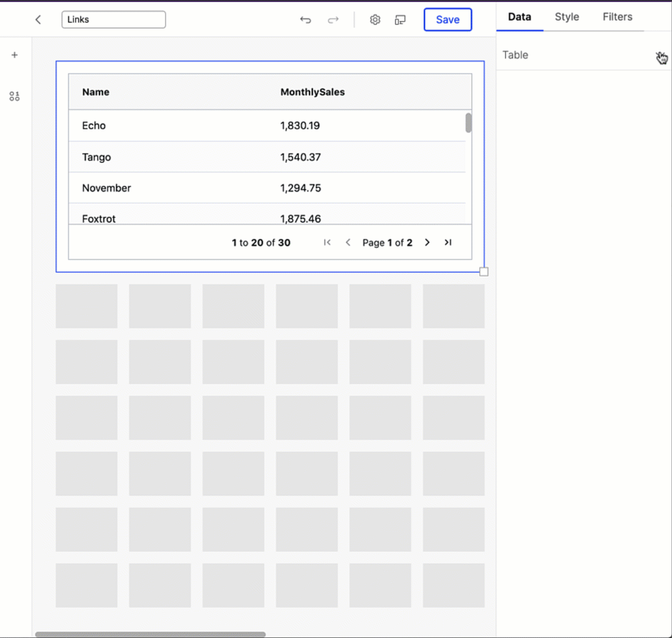Toggle the device preview icon

401,19
